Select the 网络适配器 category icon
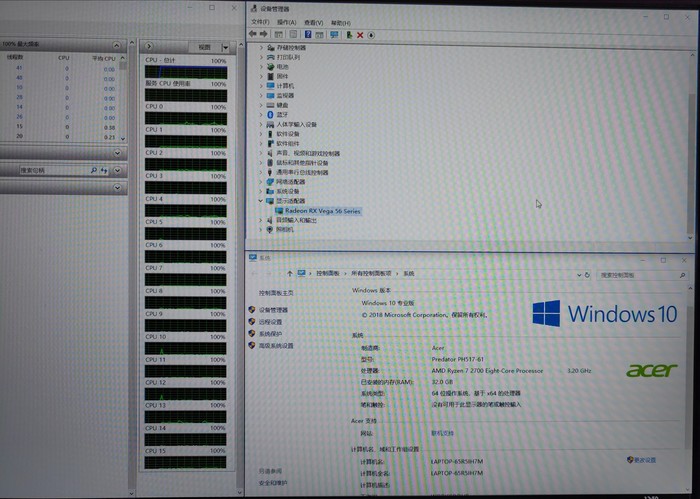 pos(270,182)
